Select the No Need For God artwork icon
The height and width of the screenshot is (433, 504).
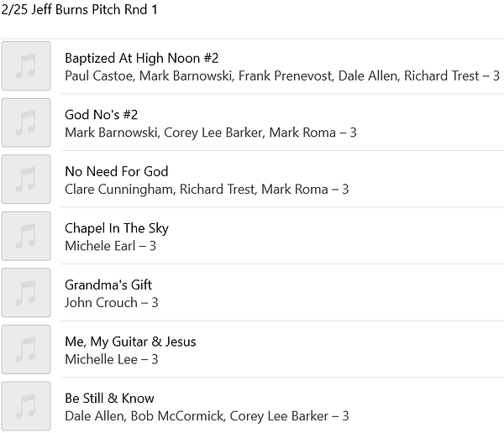[x=26, y=180]
